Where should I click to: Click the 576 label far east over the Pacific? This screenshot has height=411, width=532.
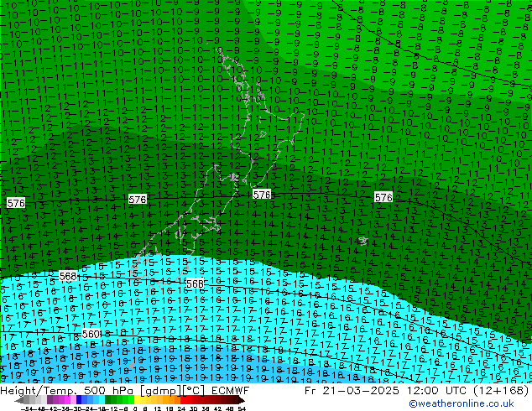(x=383, y=197)
